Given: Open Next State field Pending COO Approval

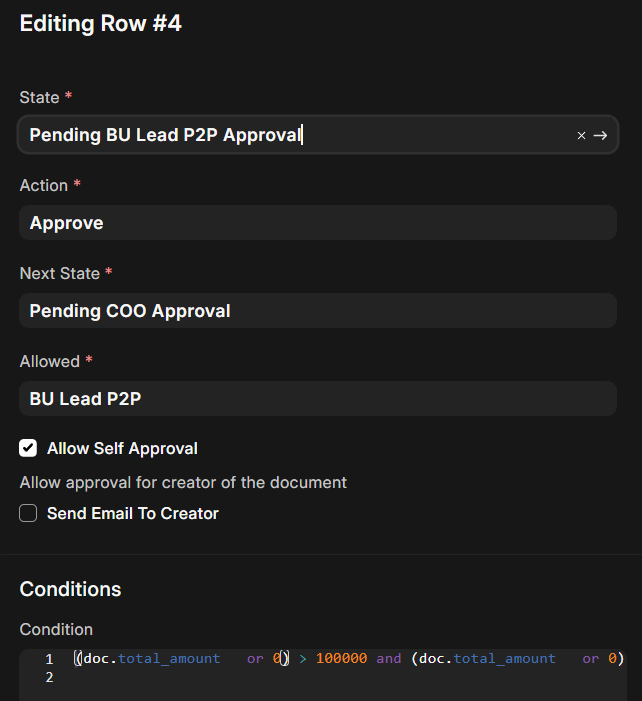Looking at the screenshot, I should 317,311.
